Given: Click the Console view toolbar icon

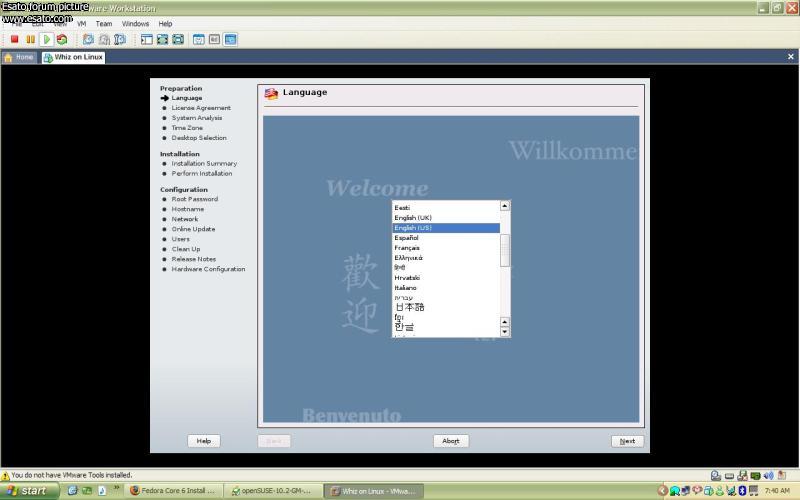Looking at the screenshot, I should [231, 39].
